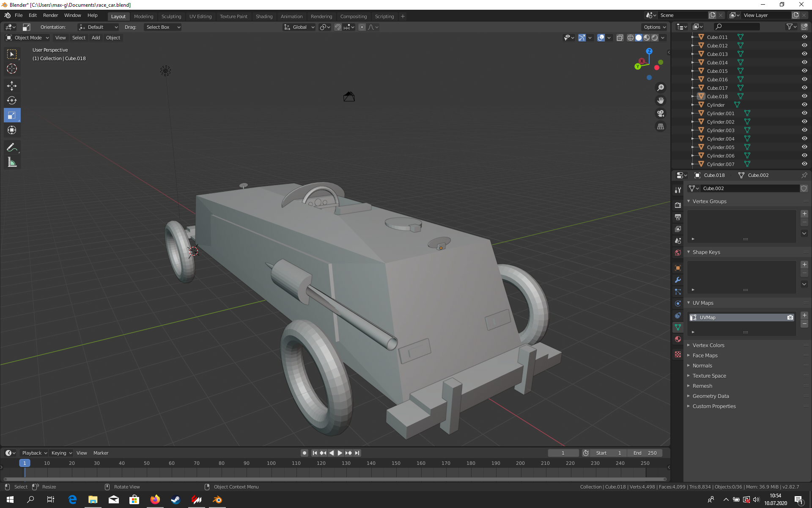
Task: Select the Annotate tool
Action: coord(12,147)
